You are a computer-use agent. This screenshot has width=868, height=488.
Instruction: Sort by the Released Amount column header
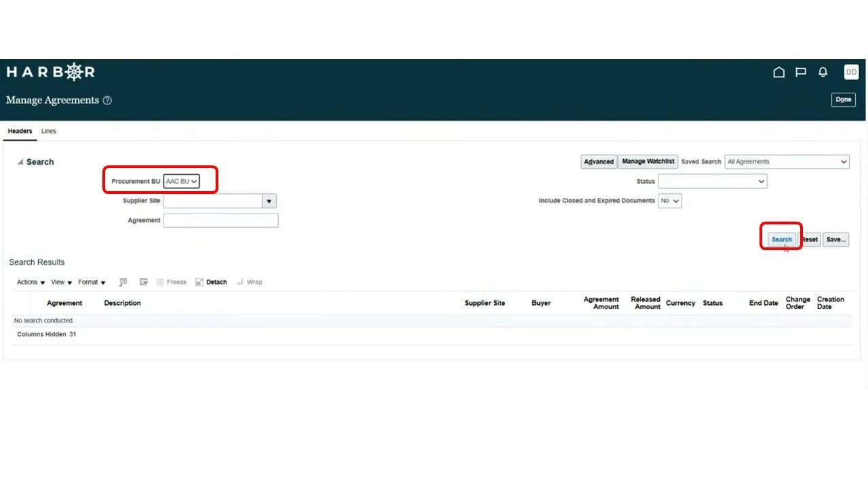coord(646,303)
